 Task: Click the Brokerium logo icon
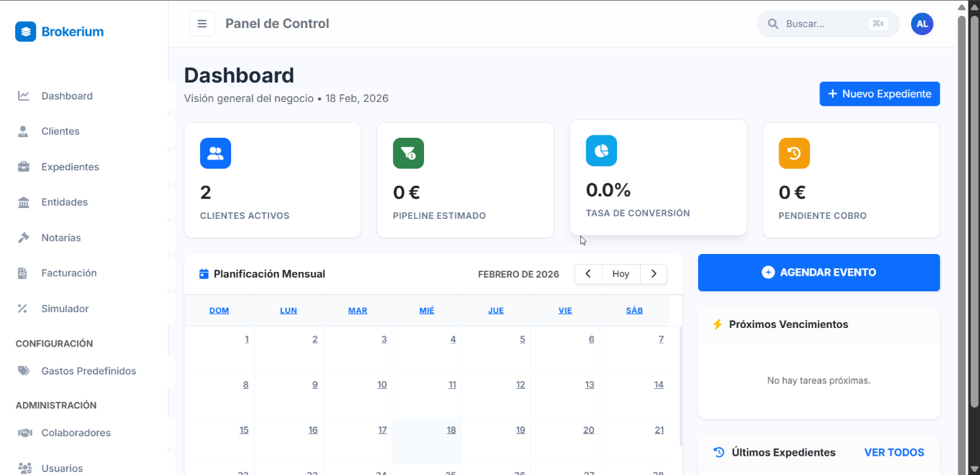25,32
